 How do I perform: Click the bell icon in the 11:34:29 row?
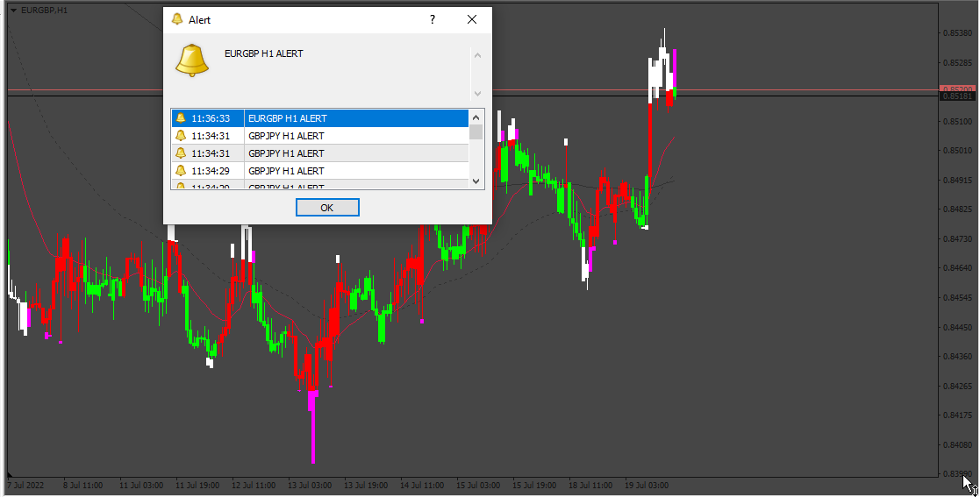click(181, 170)
